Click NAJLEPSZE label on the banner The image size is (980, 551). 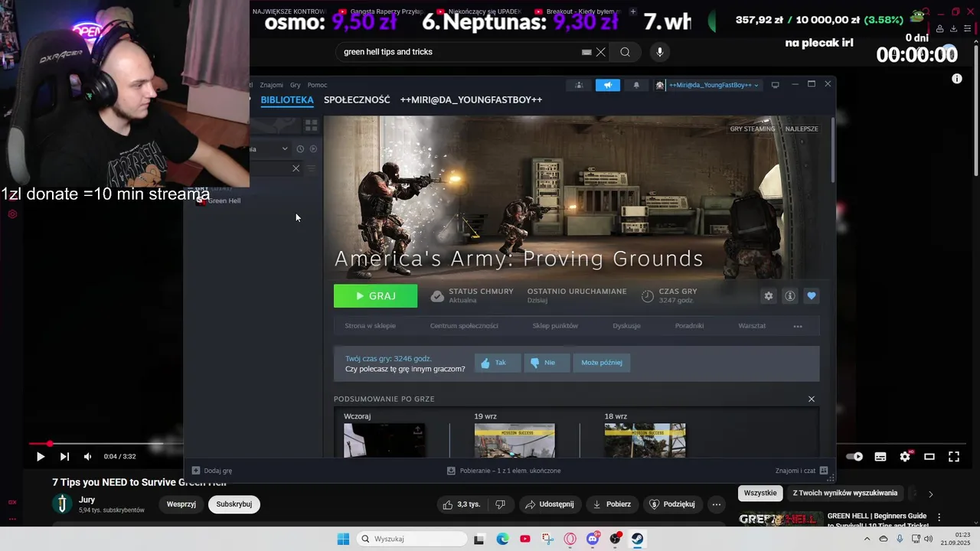(802, 129)
